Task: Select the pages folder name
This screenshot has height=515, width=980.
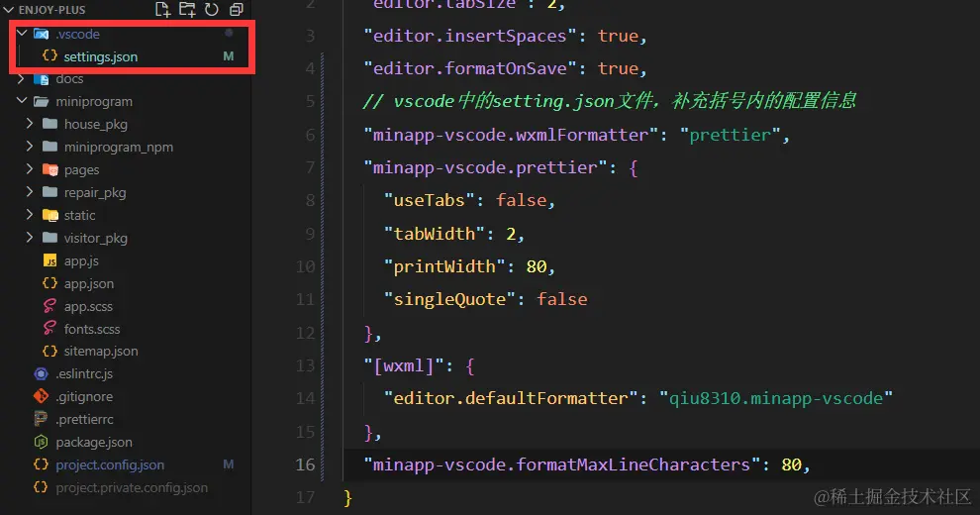Action: [x=81, y=170]
